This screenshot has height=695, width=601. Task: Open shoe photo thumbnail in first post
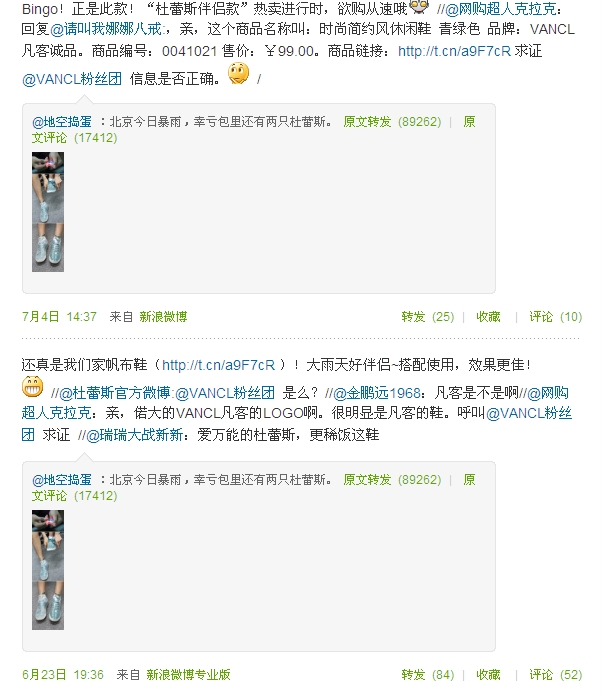click(x=48, y=212)
